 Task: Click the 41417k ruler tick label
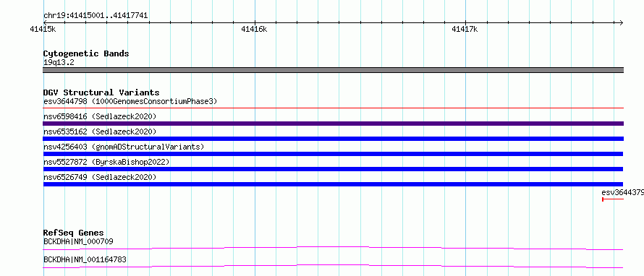click(465, 29)
